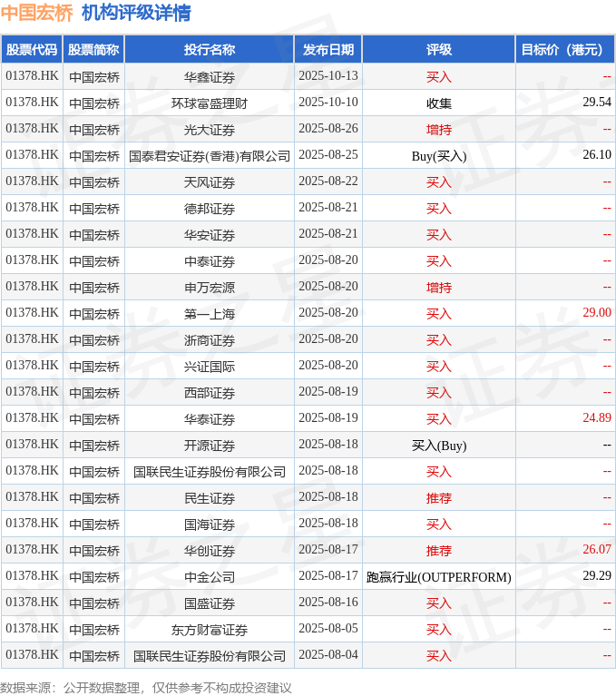Click the 中国宏桥 title text
The image size is (616, 696).
(x=37, y=13)
